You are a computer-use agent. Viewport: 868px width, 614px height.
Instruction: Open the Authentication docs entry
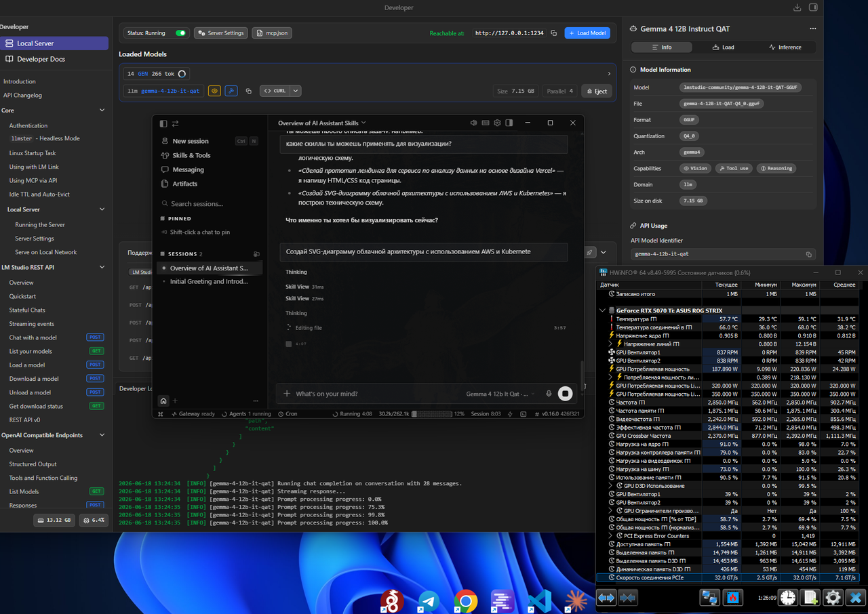pyautogui.click(x=28, y=125)
